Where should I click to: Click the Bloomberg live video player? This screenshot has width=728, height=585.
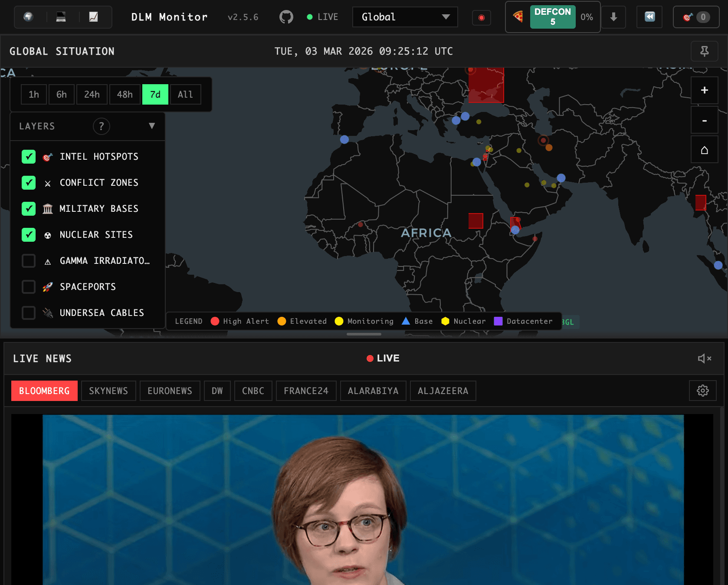(x=363, y=500)
